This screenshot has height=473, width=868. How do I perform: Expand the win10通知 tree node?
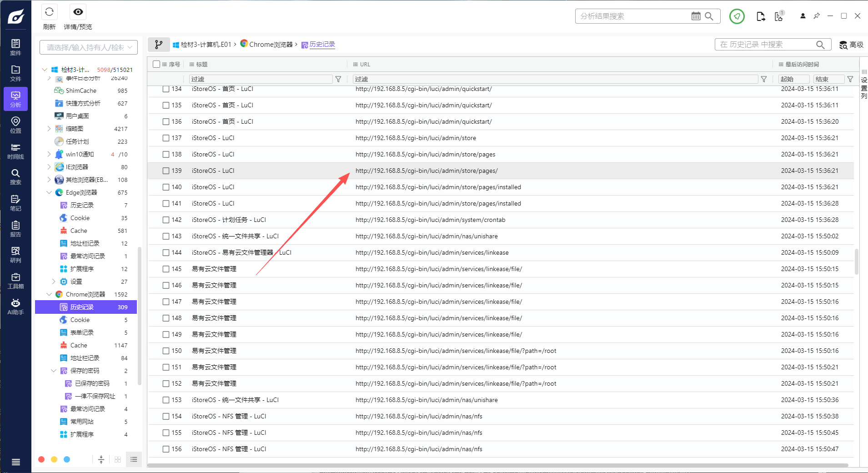click(x=49, y=154)
